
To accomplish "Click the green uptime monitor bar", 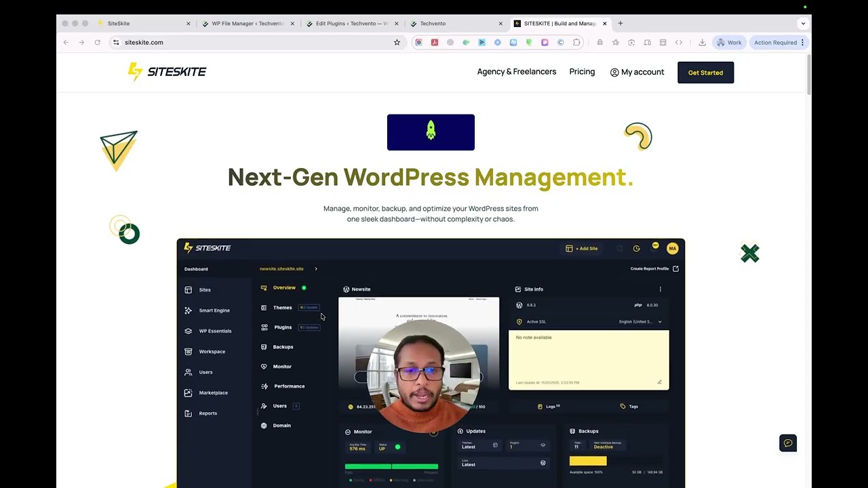I will coord(391,467).
